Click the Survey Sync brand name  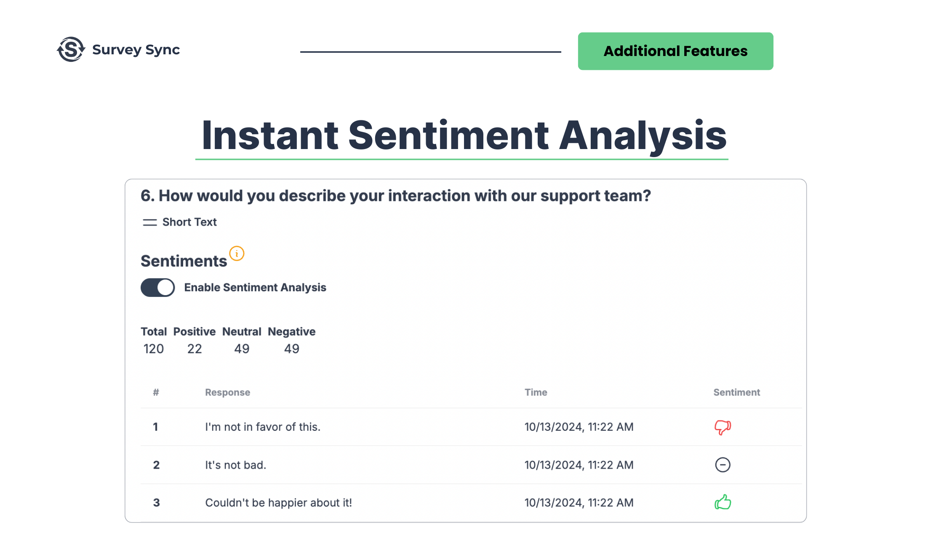point(136,50)
